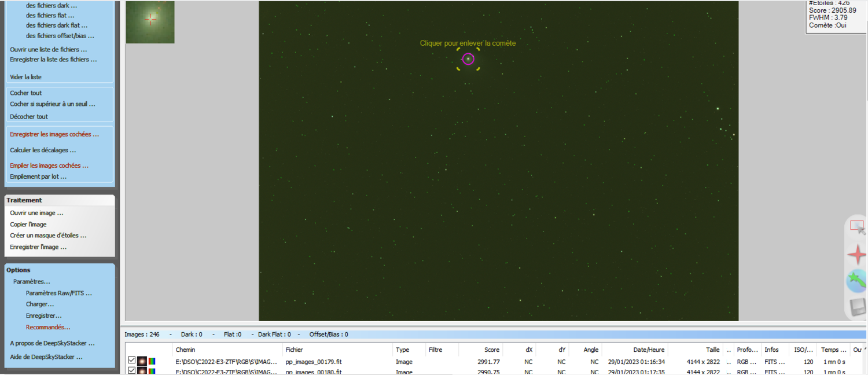The image size is (868, 375).
Task: Sort list by the Type column header
Action: (409, 350)
